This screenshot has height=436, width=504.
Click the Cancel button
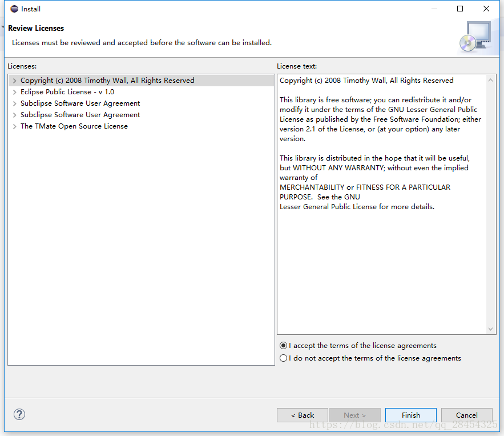[x=467, y=415]
